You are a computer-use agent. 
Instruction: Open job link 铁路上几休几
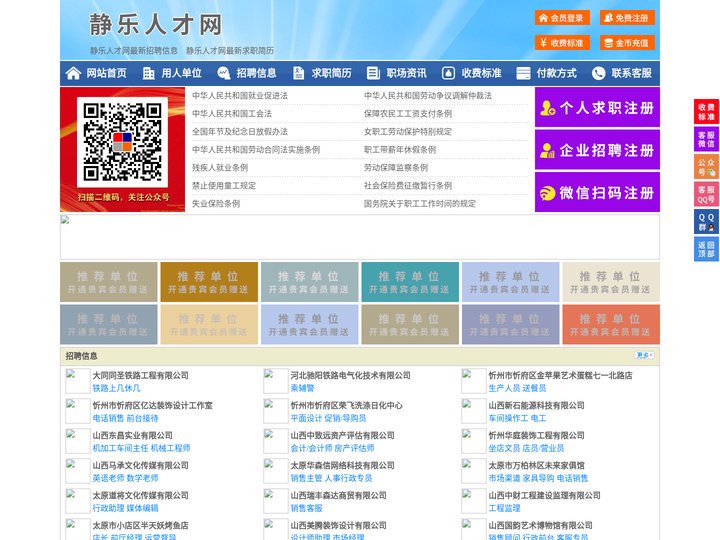116,388
